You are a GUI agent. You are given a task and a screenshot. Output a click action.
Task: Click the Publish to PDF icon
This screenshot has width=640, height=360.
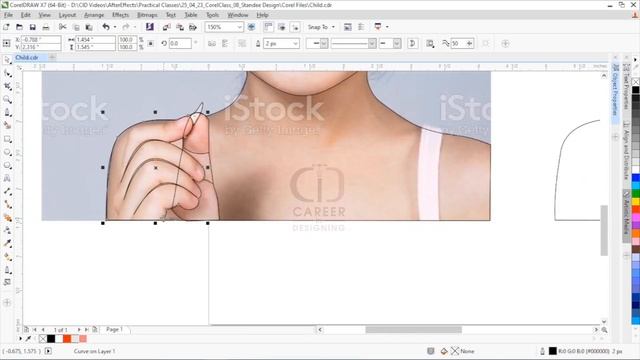[193, 27]
